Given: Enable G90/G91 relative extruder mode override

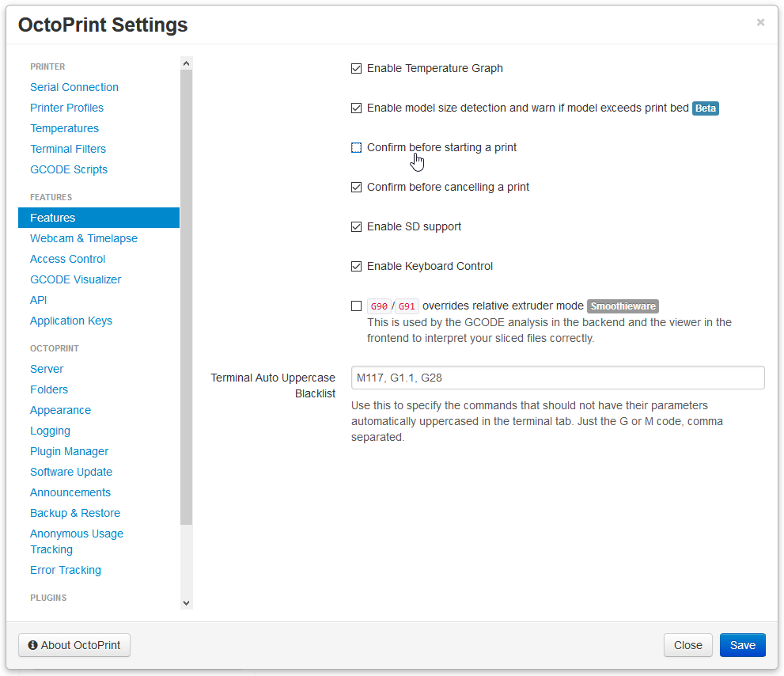Looking at the screenshot, I should pyautogui.click(x=356, y=306).
